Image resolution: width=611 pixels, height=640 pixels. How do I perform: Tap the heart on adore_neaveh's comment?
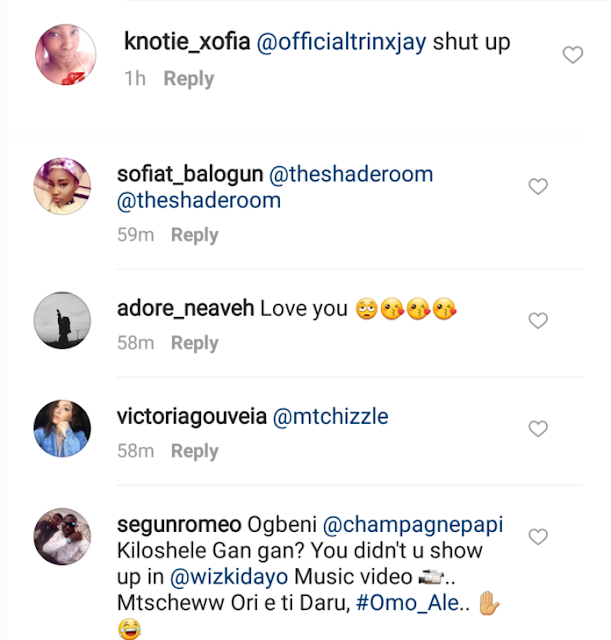pos(538,321)
